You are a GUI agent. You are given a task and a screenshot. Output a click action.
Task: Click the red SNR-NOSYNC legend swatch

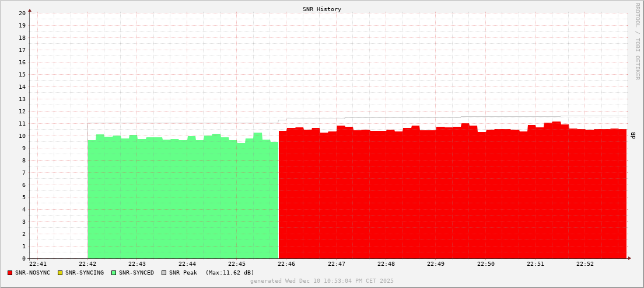click(x=10, y=273)
